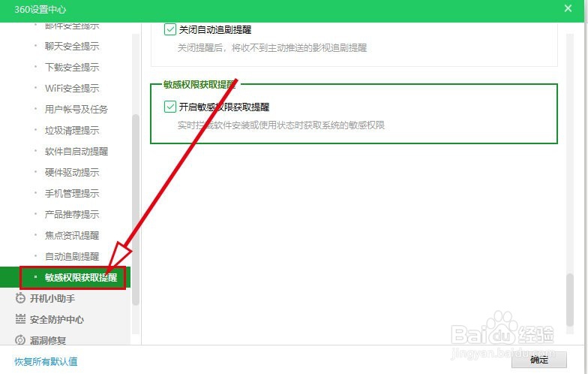Click the 360设置中心 title text
The height and width of the screenshot is (374, 588).
coord(40,9)
